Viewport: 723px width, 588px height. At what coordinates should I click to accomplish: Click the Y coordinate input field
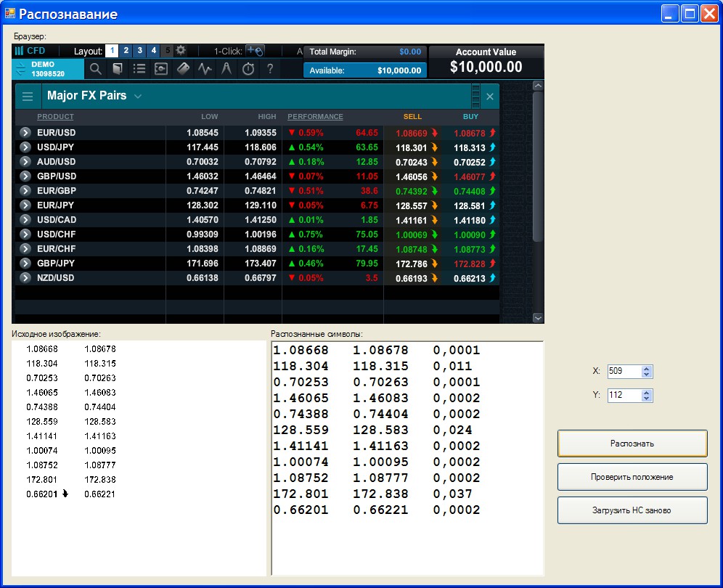[624, 395]
